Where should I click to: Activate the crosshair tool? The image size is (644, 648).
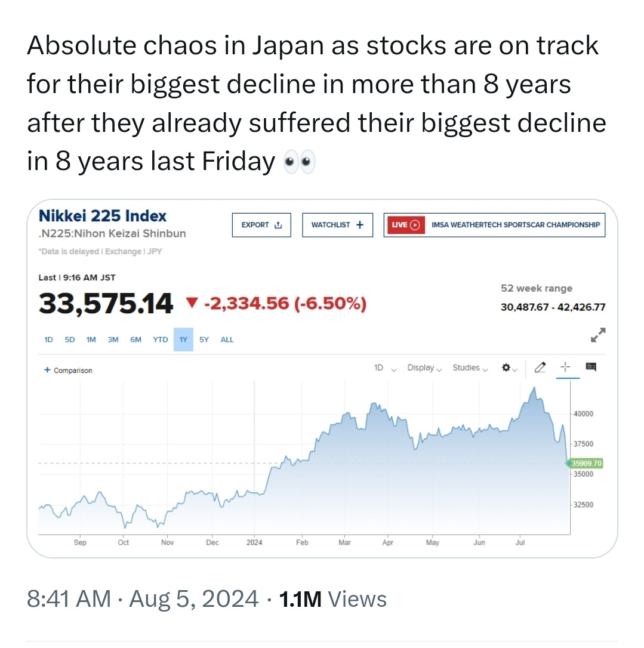coord(565,367)
